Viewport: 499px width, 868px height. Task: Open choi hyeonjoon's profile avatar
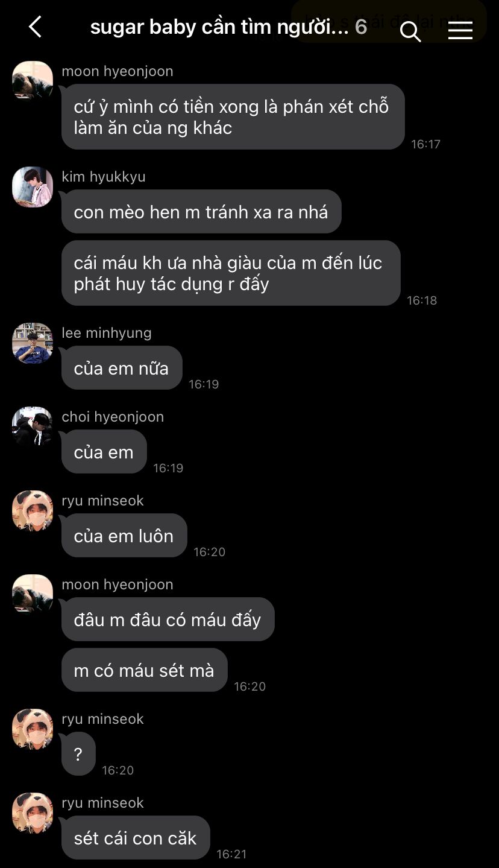coord(33,427)
